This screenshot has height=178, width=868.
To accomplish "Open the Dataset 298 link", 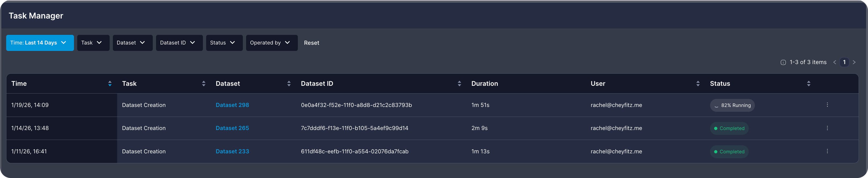I will tap(232, 105).
